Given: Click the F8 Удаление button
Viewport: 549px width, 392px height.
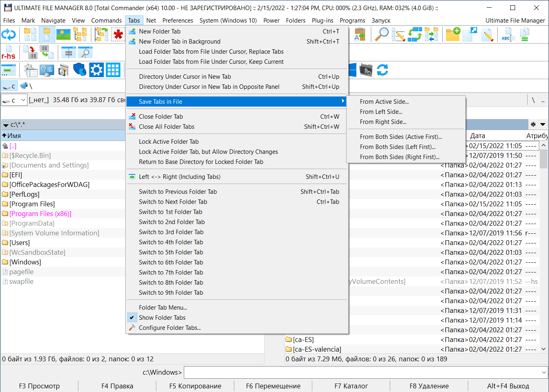Looking at the screenshot, I should point(429,386).
